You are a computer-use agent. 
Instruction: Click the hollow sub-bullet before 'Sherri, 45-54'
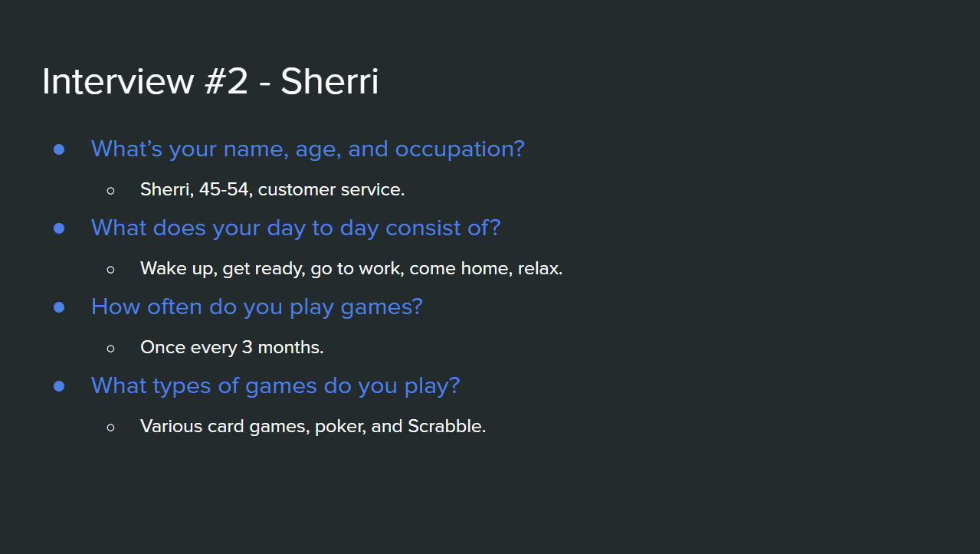point(111,190)
